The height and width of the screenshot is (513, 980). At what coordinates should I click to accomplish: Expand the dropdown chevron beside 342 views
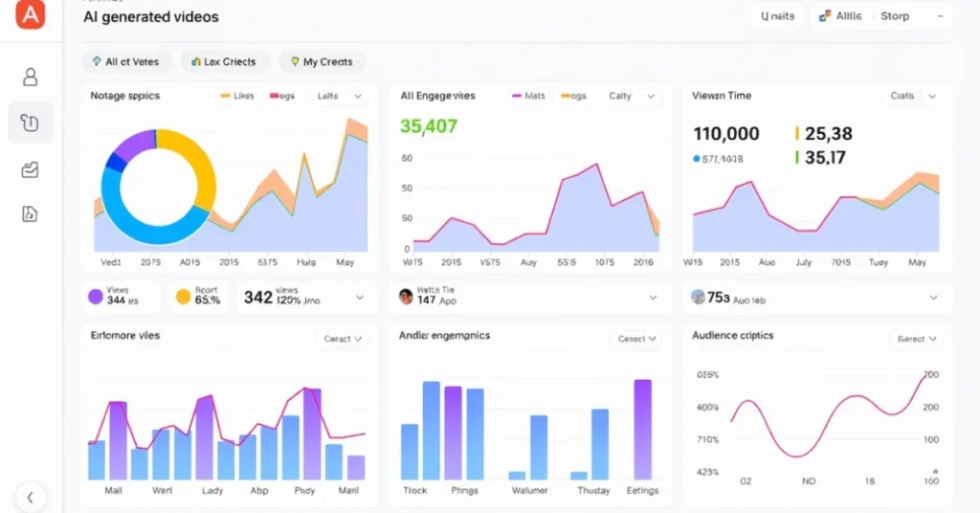[360, 298]
